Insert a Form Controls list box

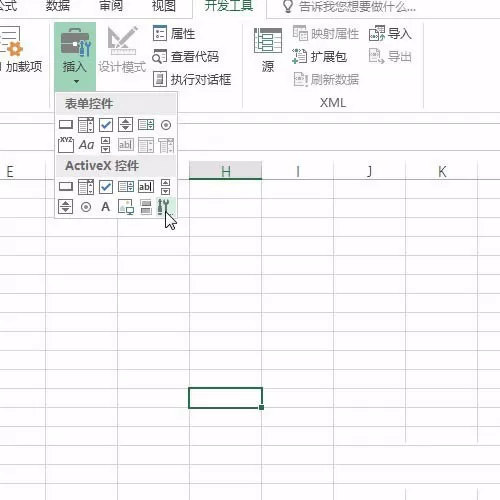tap(146, 125)
